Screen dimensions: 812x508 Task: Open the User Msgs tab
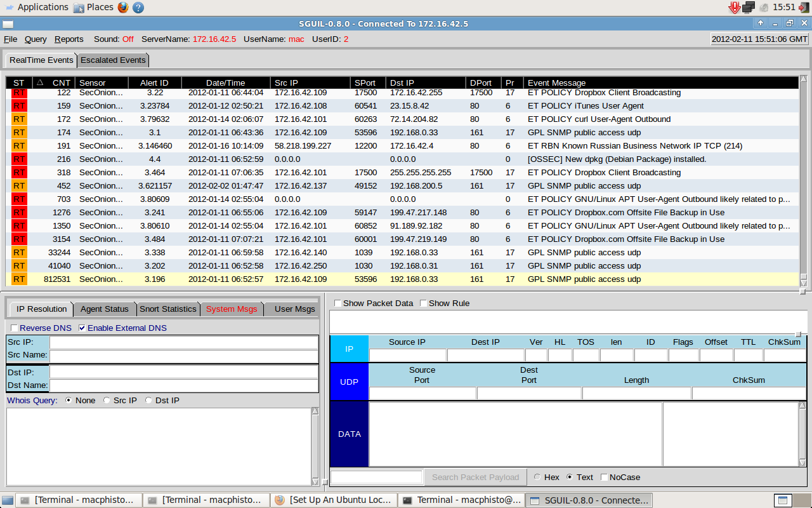pos(295,309)
